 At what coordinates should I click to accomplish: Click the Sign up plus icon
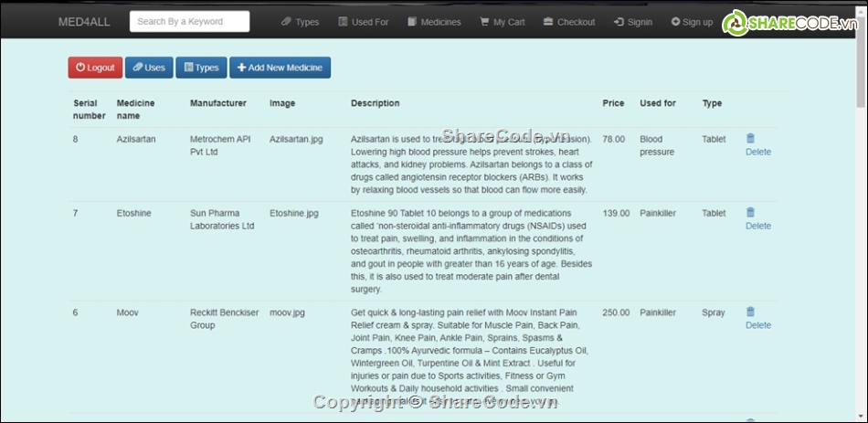[675, 22]
